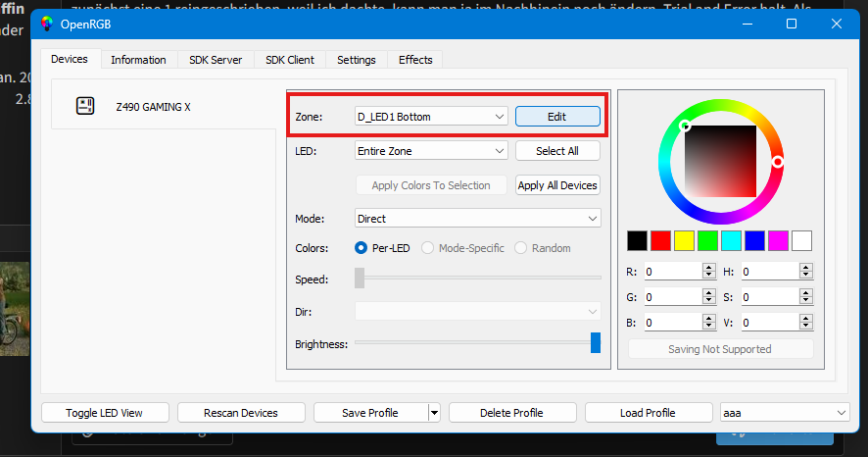Switch to the Information tab
868x457 pixels.
pyautogui.click(x=138, y=60)
